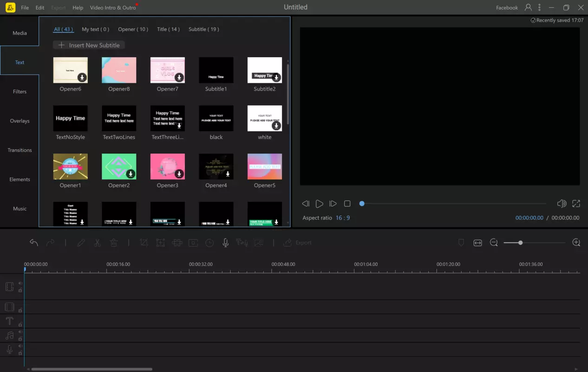Click Insert New Subtitle button
The width and height of the screenshot is (588, 372).
pyautogui.click(x=89, y=45)
